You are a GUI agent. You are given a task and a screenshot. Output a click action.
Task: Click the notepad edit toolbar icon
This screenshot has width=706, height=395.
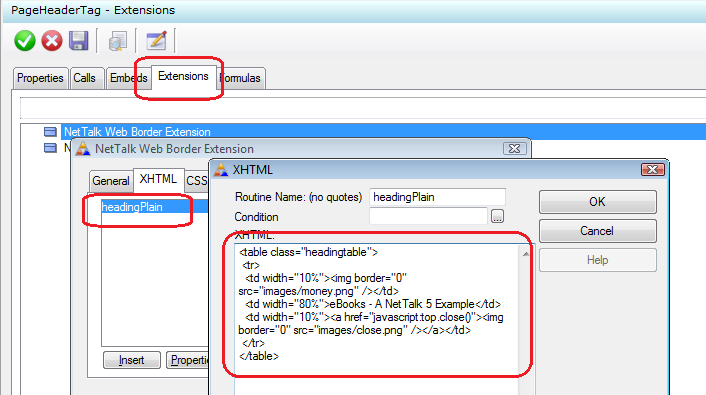pyautogui.click(x=157, y=41)
